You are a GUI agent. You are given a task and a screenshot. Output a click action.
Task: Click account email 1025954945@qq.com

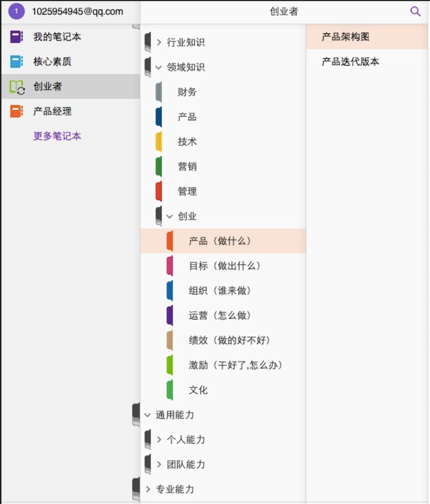click(x=77, y=12)
